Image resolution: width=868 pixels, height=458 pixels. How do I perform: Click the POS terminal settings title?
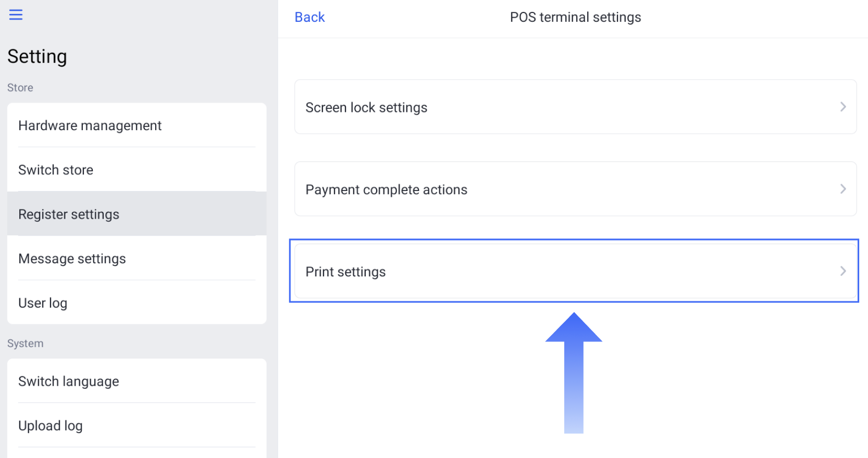click(575, 17)
